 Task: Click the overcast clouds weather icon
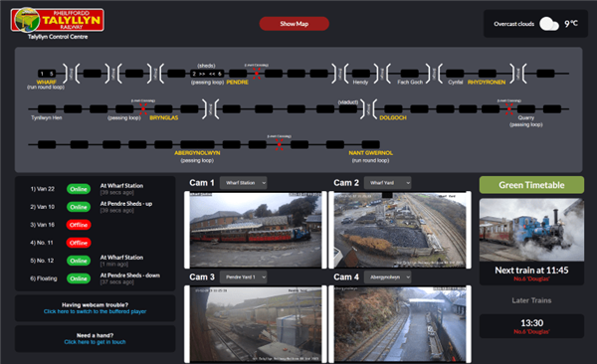coord(549,24)
